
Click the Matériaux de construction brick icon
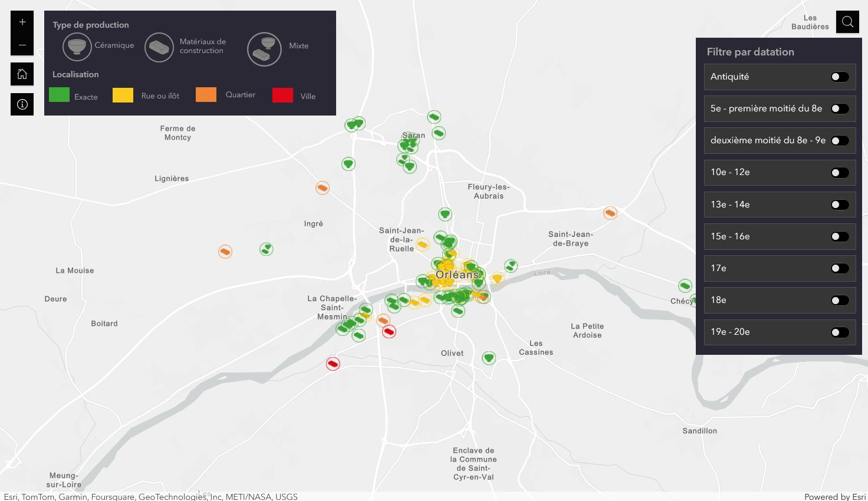tap(159, 47)
